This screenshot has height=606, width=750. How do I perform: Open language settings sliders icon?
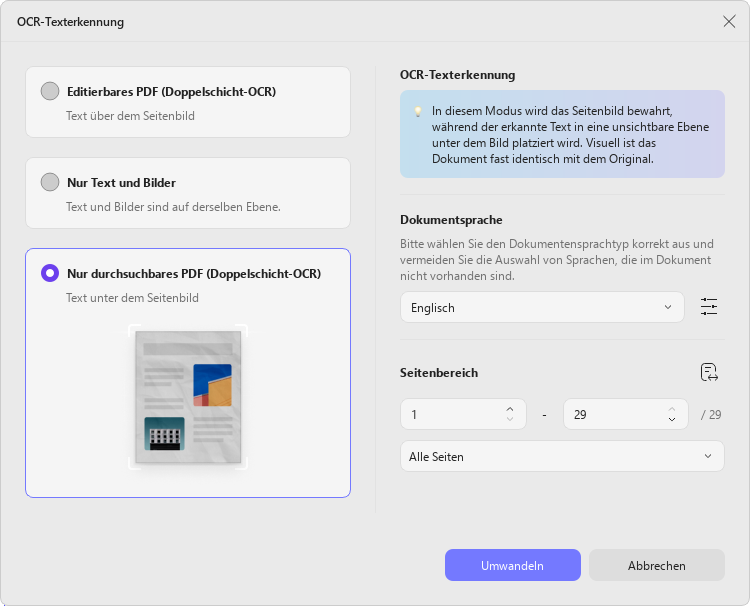click(x=708, y=307)
